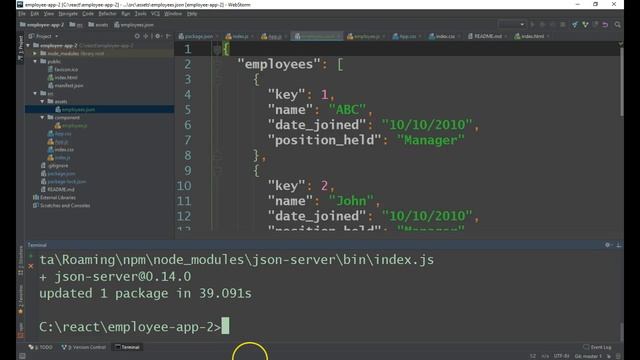
Task: Add a new terminal session plus icon
Action: click(x=31, y=256)
